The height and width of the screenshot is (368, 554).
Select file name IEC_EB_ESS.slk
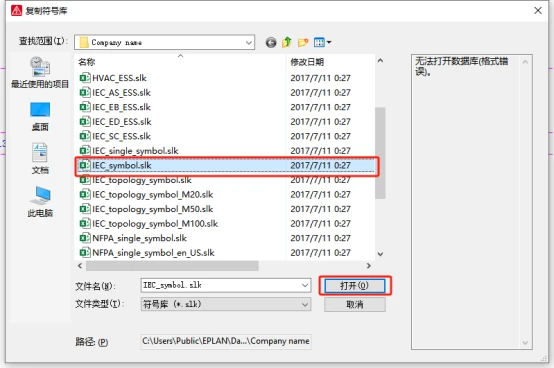(121, 107)
